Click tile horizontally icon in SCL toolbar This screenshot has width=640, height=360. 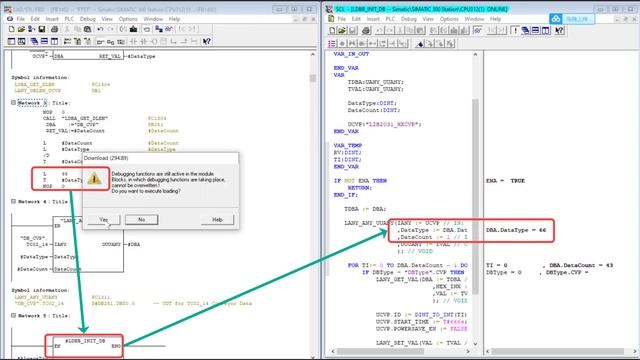pos(536,30)
